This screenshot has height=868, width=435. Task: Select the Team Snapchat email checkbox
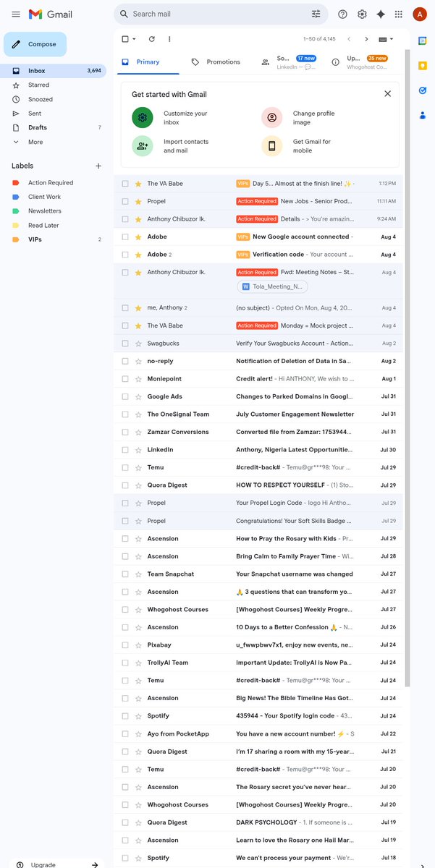pos(125,574)
